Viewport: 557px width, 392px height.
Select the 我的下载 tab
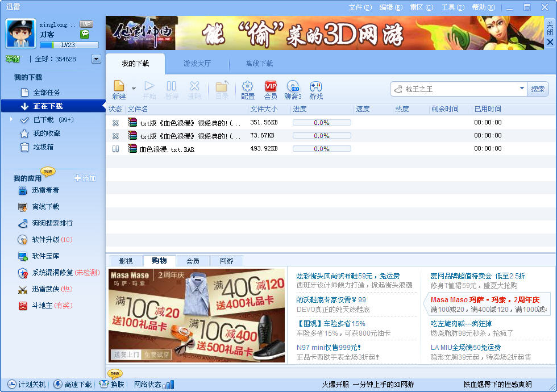[135, 64]
